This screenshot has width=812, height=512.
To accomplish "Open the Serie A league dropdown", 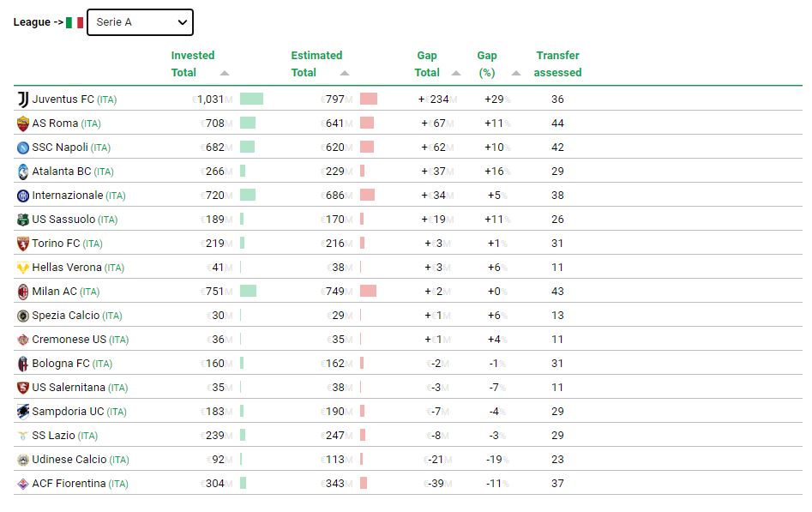I will pyautogui.click(x=140, y=22).
